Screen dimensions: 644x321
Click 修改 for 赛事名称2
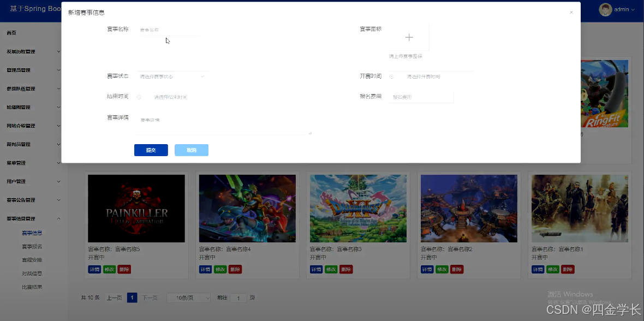[442, 269]
